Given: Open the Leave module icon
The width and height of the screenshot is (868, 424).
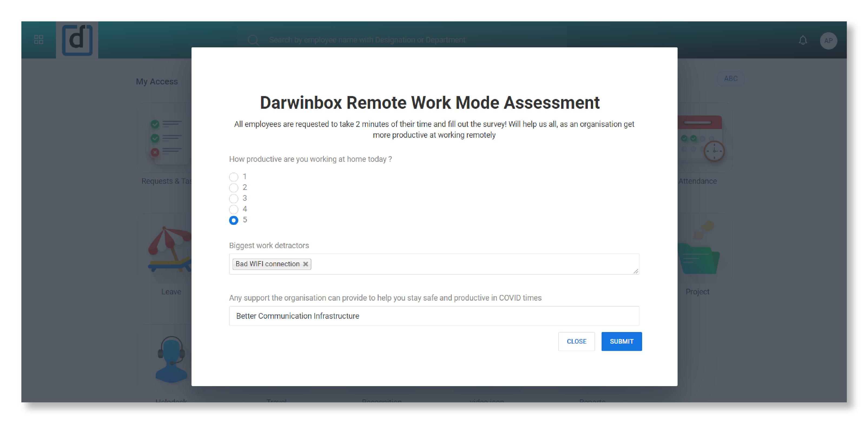Looking at the screenshot, I should click(164, 248).
